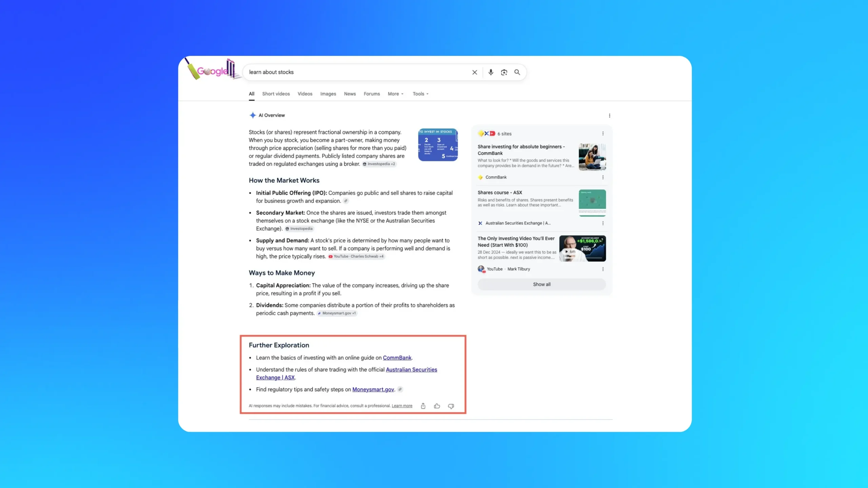The width and height of the screenshot is (868, 488).
Task: Follow the Moneysmart.gov link
Action: point(373,390)
